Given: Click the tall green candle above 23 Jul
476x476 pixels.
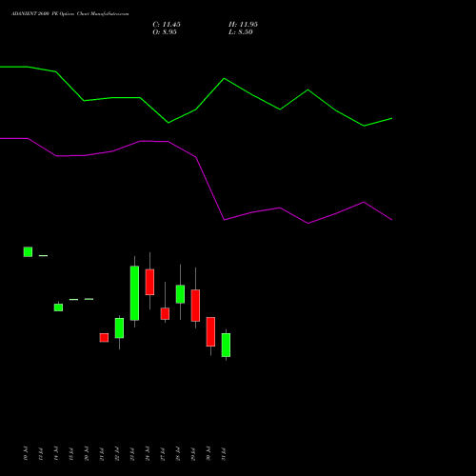Looking at the screenshot, I should [x=134, y=293].
